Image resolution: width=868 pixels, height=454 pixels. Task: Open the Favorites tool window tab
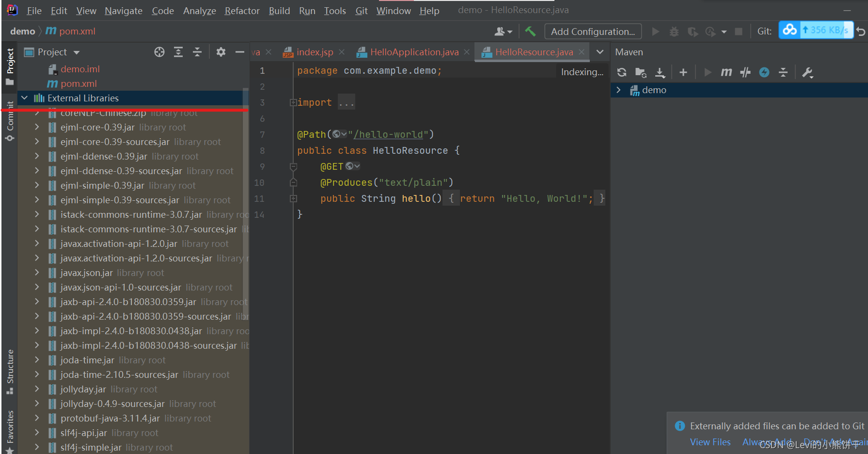(10, 432)
